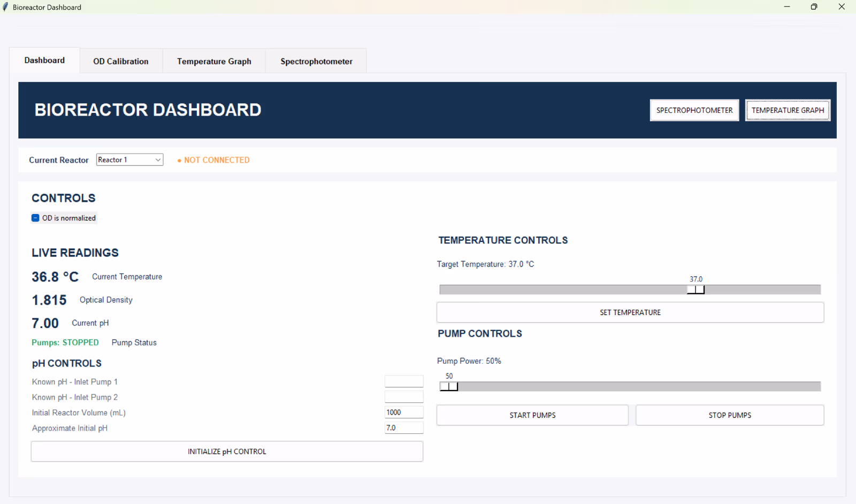Stop the pumps with STOP PUMPS

click(730, 415)
